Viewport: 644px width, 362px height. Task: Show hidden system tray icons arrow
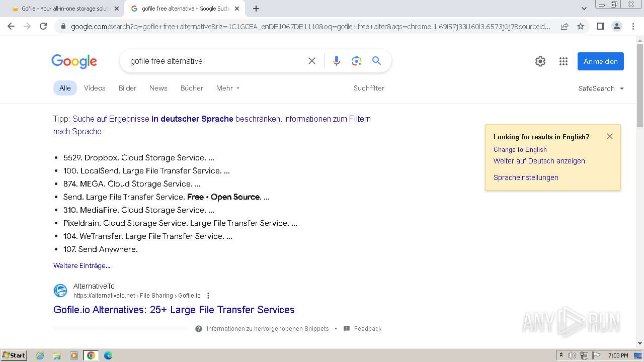[x=561, y=355]
